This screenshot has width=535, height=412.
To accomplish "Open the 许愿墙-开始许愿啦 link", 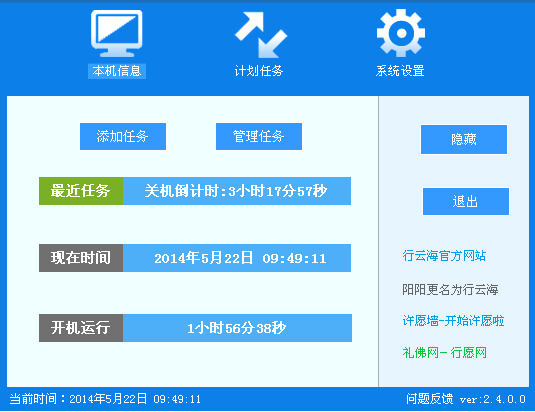I will (x=453, y=321).
